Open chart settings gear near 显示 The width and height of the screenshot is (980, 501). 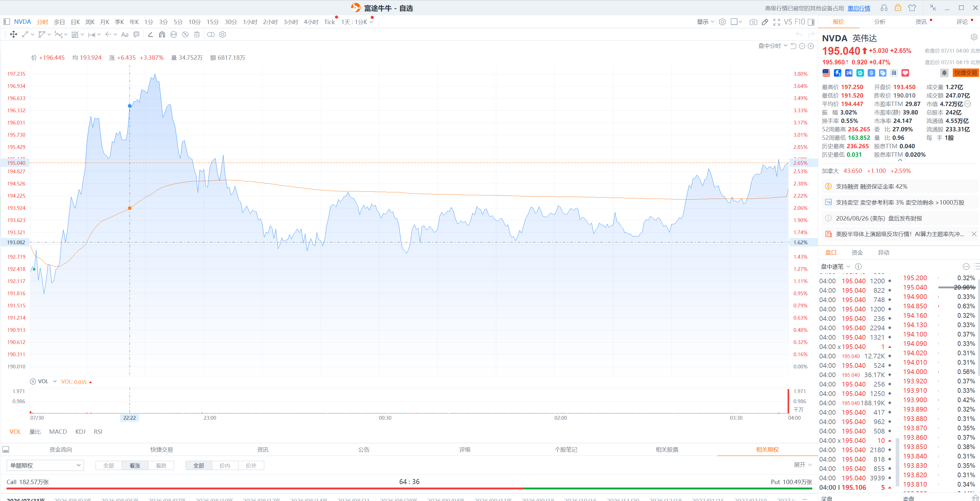click(722, 22)
